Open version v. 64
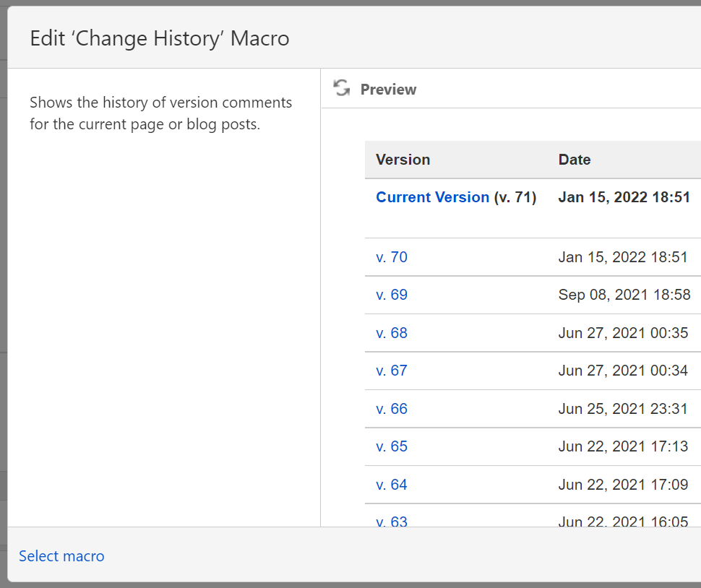Screen dimensions: 701x588 (391, 484)
